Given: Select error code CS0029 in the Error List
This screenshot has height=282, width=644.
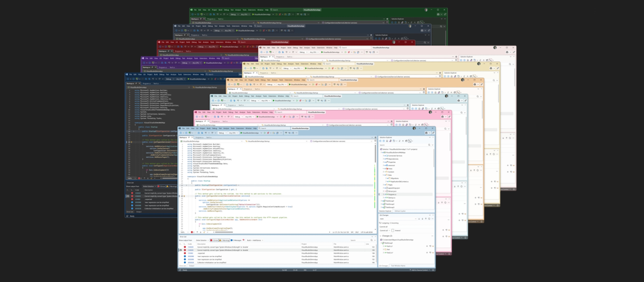Looking at the screenshot, I should 191,247.
